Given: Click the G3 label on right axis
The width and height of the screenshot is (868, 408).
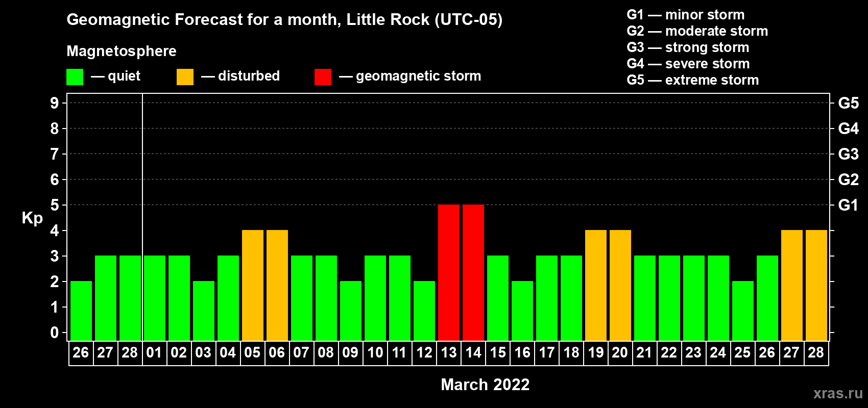Looking at the screenshot, I should [x=849, y=154].
